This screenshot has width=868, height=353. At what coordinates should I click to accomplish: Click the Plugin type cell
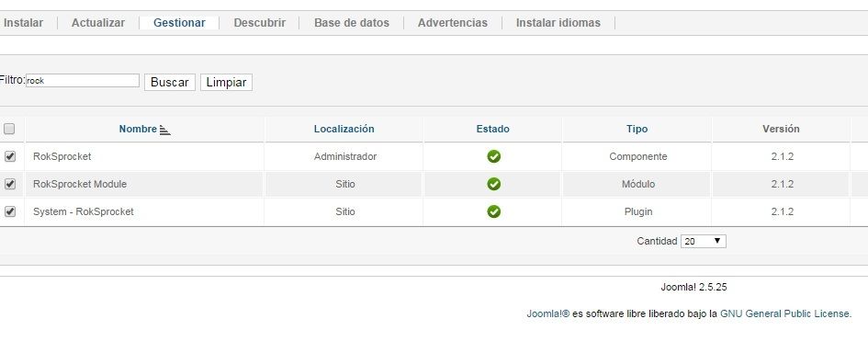point(638,211)
